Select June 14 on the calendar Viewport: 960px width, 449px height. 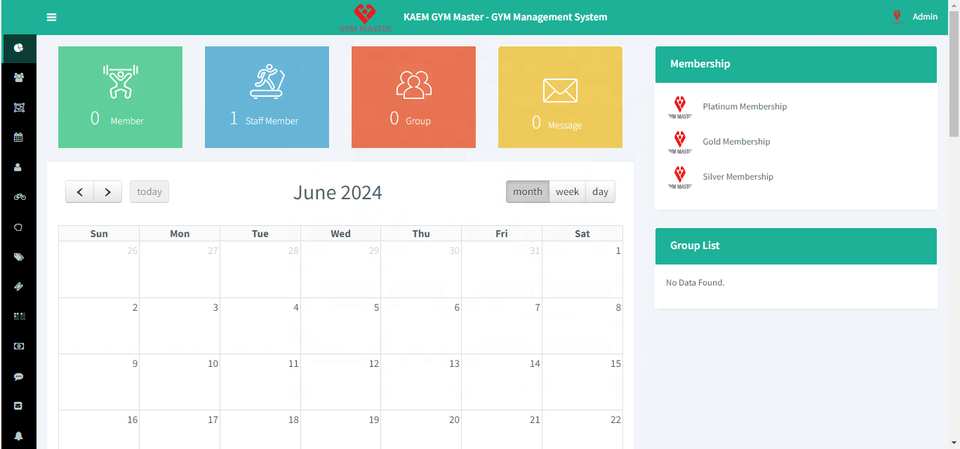(x=501, y=382)
